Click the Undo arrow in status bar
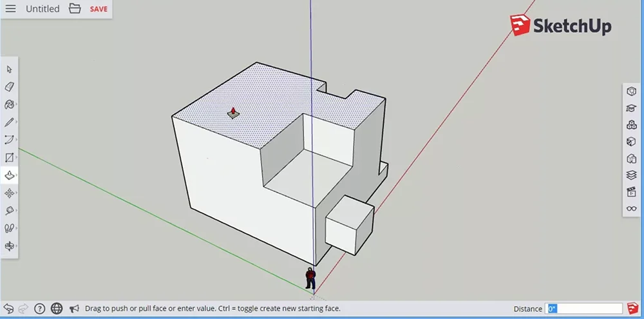 coord(8,309)
